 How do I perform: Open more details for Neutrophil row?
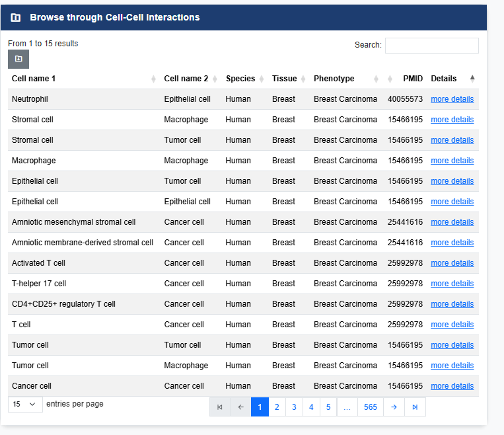(x=452, y=99)
